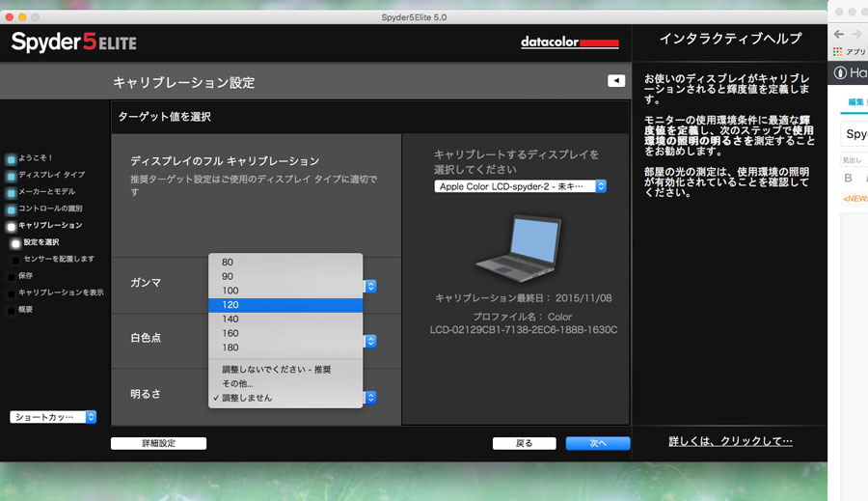Click the ディスプレイのフル キャリブレーション title
Screen dimensions: 868x501
click(225, 161)
